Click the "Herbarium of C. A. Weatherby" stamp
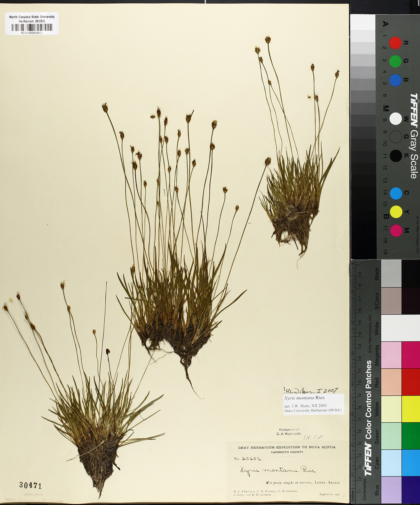Viewport: 420px width, 505px height. point(289,432)
